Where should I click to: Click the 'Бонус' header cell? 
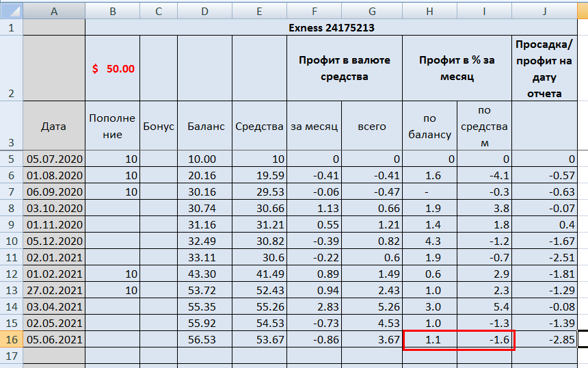point(159,126)
